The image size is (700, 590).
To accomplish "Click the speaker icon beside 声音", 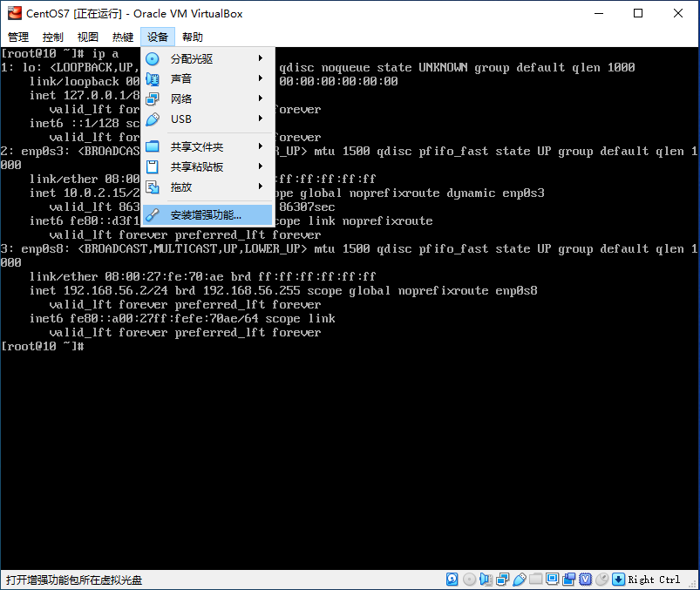I will 153,79.
